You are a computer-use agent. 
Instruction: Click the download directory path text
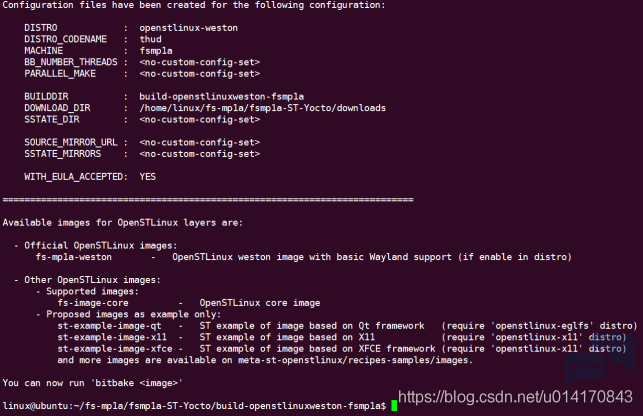click(262, 108)
